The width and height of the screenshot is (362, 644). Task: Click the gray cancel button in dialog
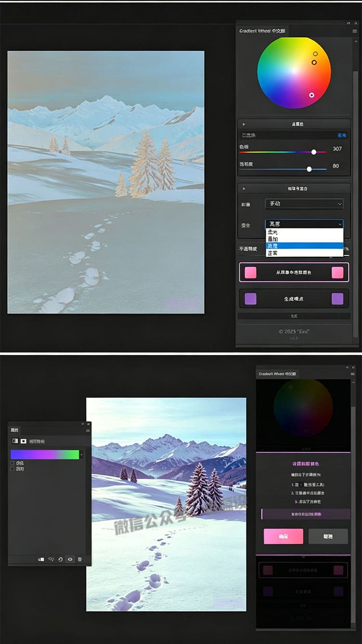click(x=328, y=536)
